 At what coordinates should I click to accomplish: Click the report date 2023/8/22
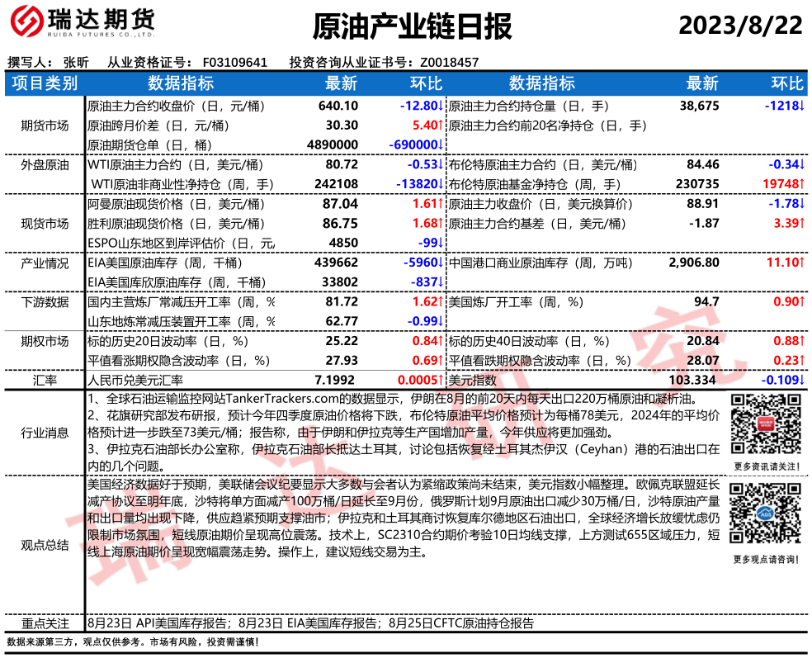point(740,26)
